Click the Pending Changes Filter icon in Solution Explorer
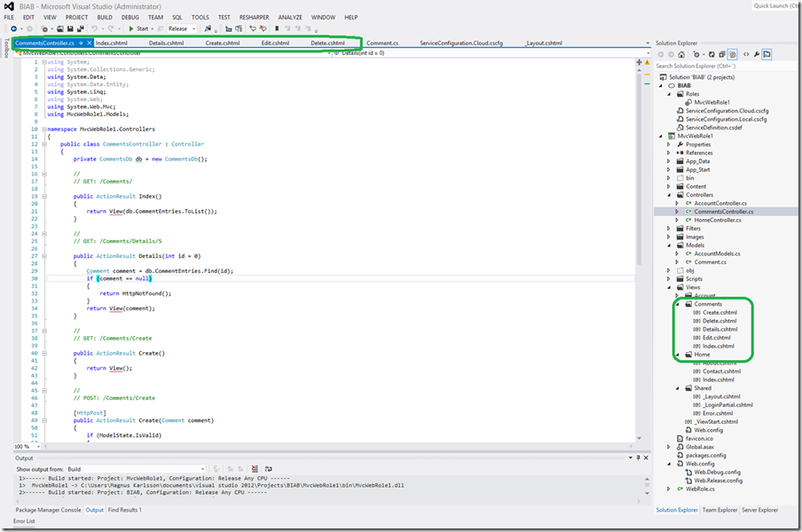 (696, 54)
